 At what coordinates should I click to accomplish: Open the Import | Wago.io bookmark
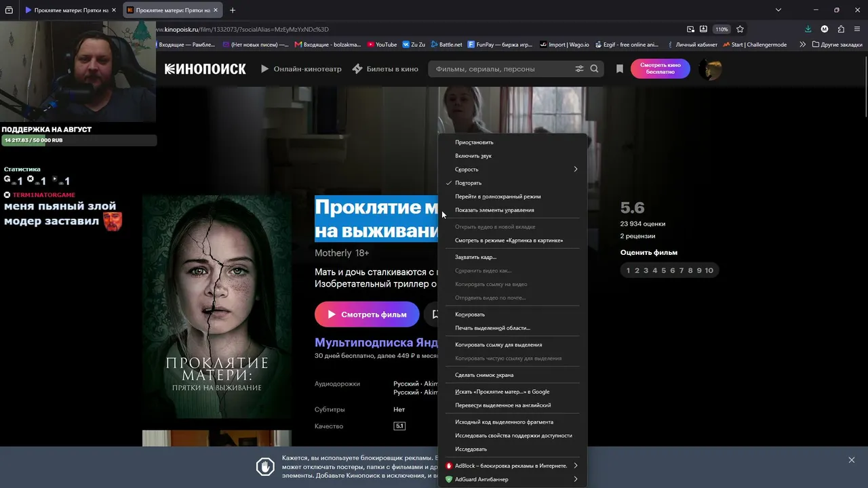pyautogui.click(x=566, y=45)
